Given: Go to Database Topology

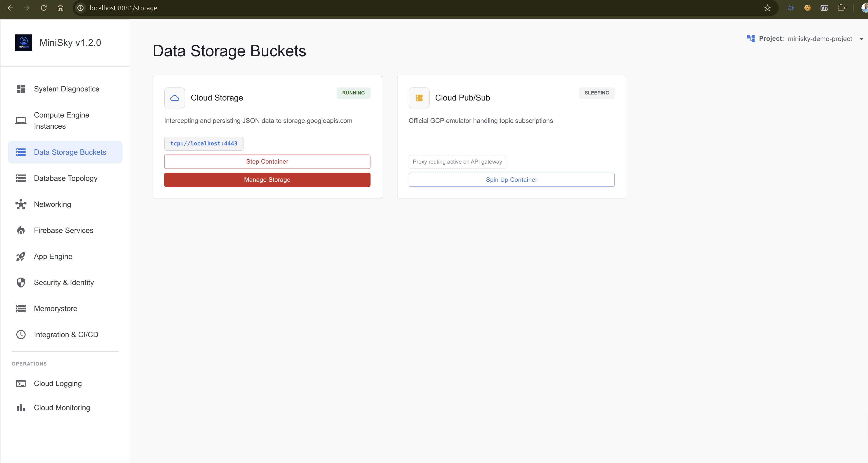Looking at the screenshot, I should coord(65,178).
